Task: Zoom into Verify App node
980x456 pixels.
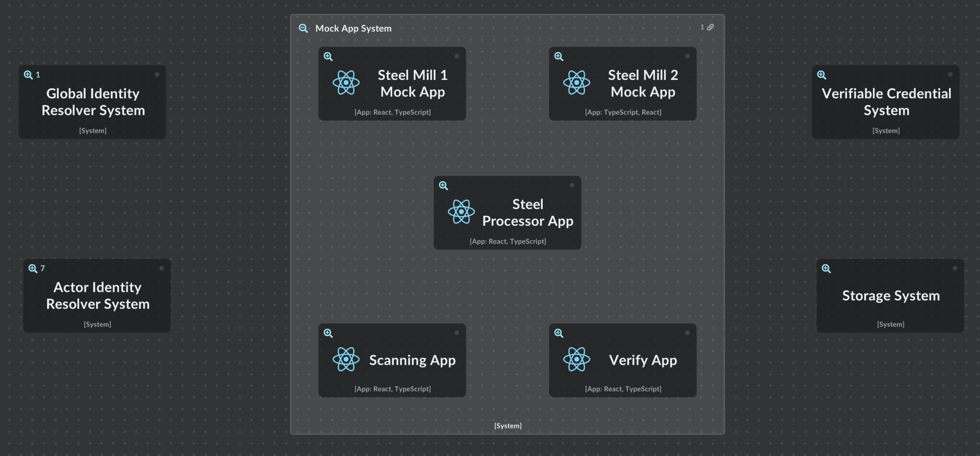Action: pos(559,333)
